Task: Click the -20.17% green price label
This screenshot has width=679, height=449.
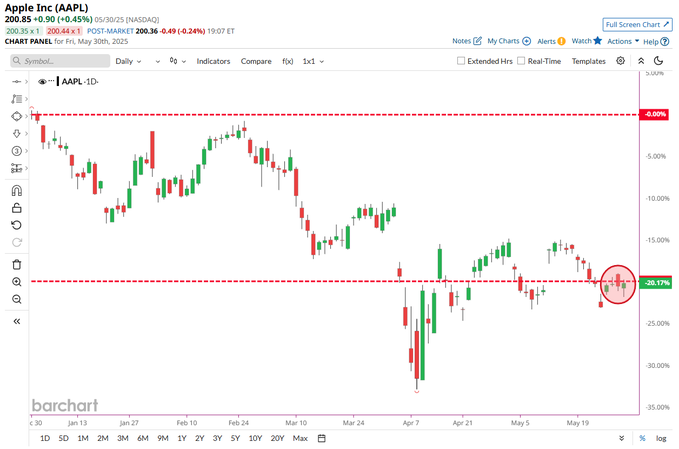Action: (655, 283)
